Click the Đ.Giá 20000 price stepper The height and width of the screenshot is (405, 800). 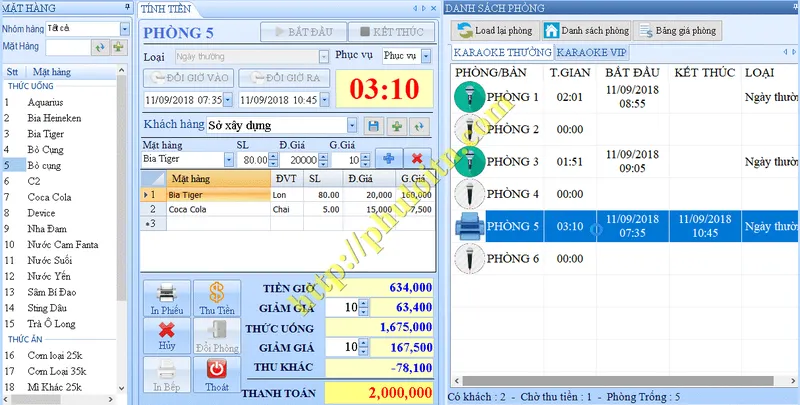click(323, 160)
